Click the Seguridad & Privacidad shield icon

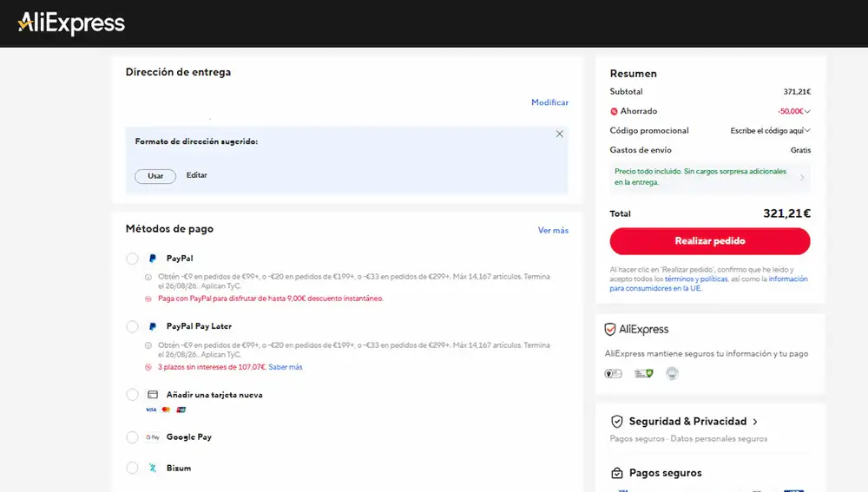click(616, 422)
